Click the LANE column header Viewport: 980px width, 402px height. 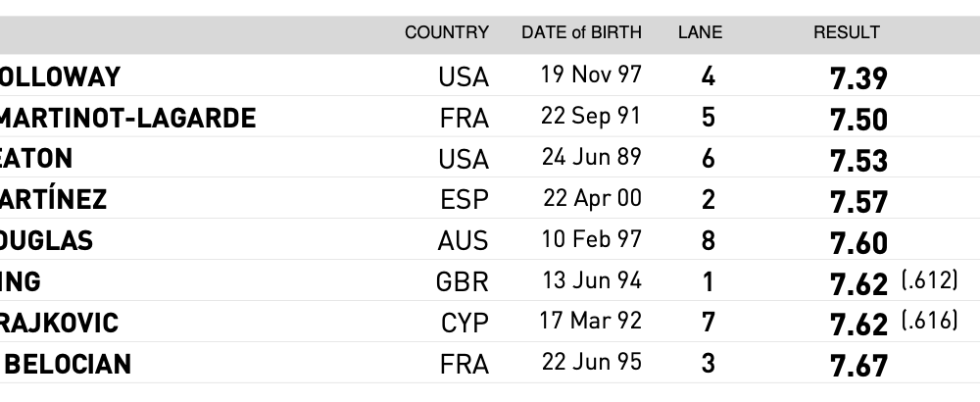700,32
